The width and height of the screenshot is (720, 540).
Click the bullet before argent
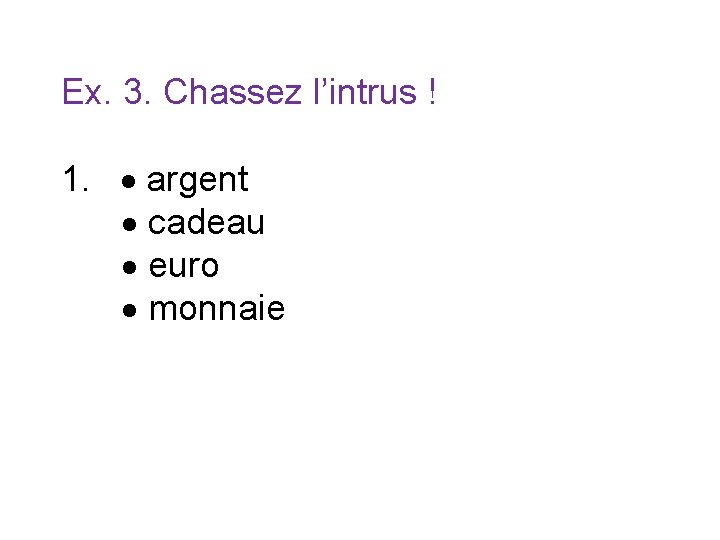pyautogui.click(x=130, y=182)
